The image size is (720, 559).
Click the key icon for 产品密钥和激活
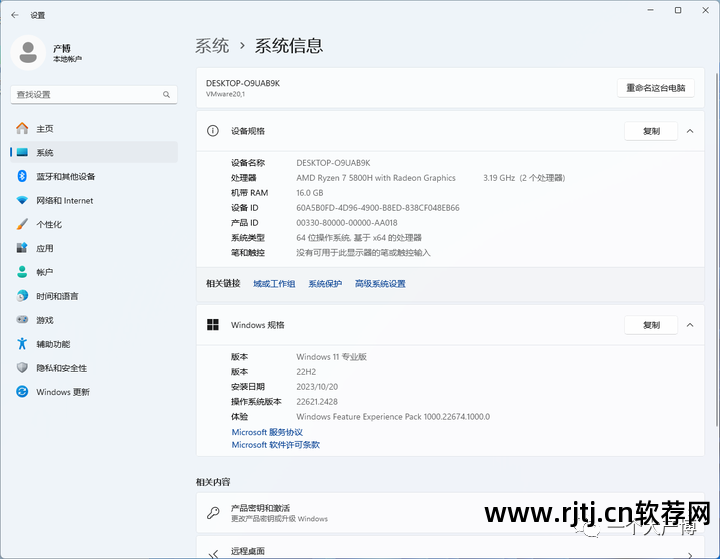click(x=213, y=513)
